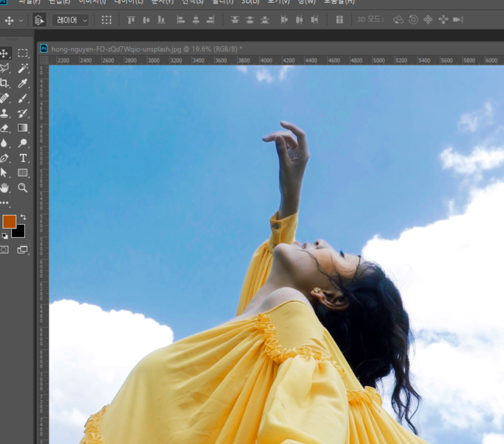Align horizontal centers of layers

point(196,20)
